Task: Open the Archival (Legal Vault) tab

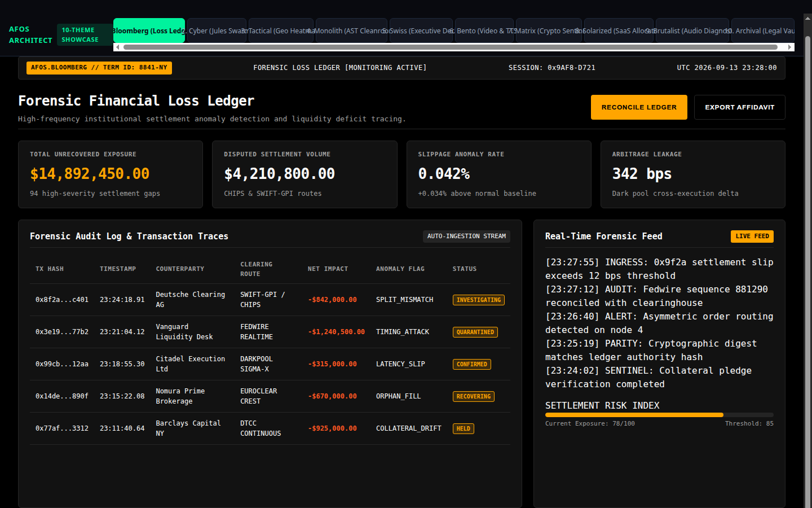Action: pos(763,30)
